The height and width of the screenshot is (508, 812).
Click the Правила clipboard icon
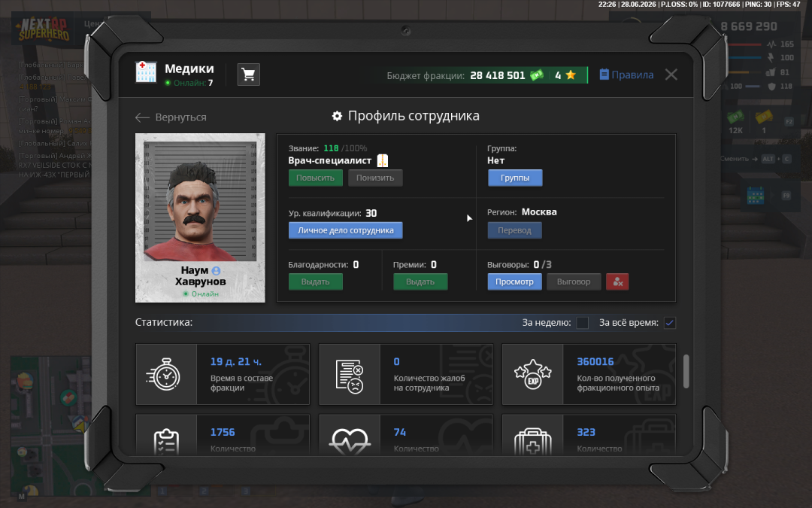click(x=604, y=75)
